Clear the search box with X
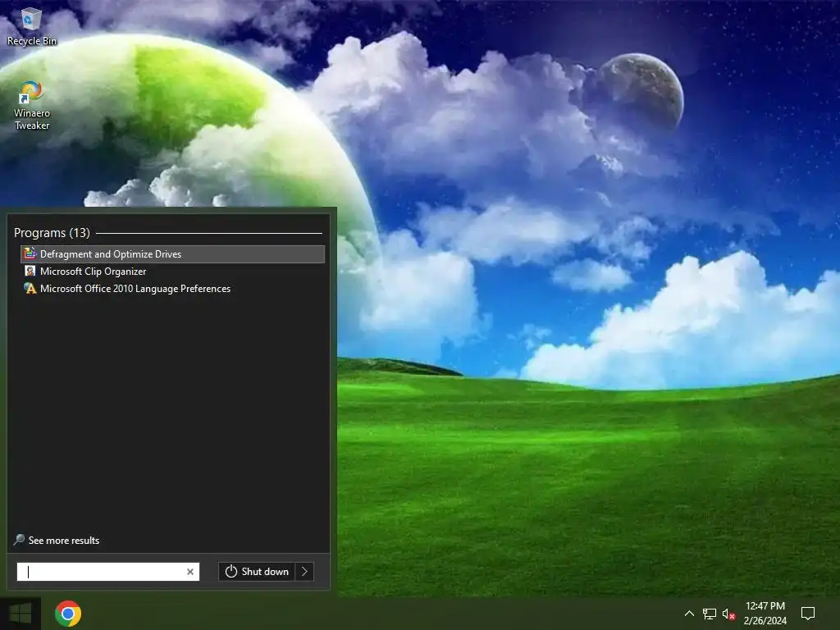 click(x=190, y=572)
